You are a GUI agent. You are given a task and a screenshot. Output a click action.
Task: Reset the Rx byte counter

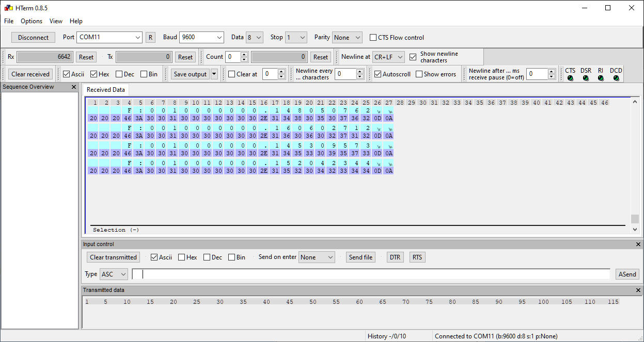pyautogui.click(x=86, y=57)
